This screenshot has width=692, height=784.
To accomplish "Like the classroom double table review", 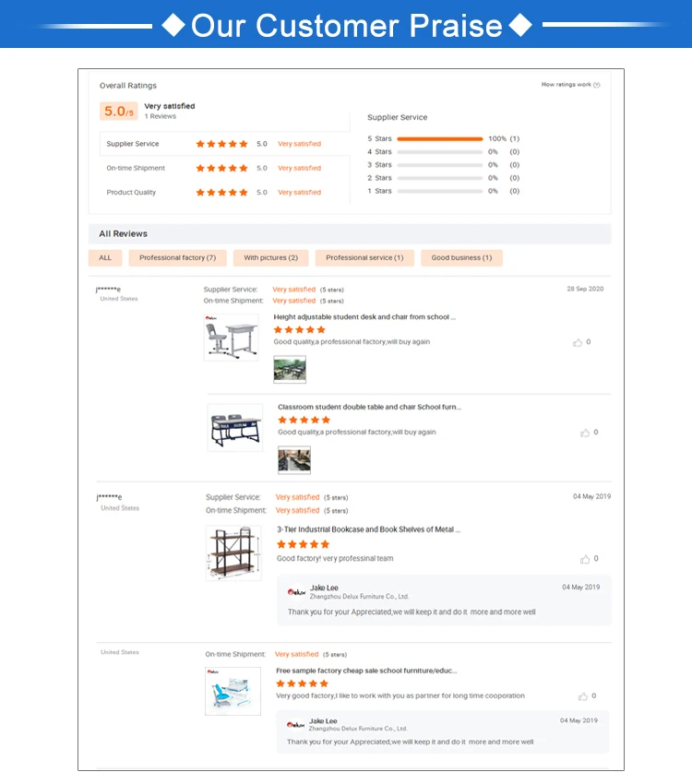I will [x=584, y=433].
